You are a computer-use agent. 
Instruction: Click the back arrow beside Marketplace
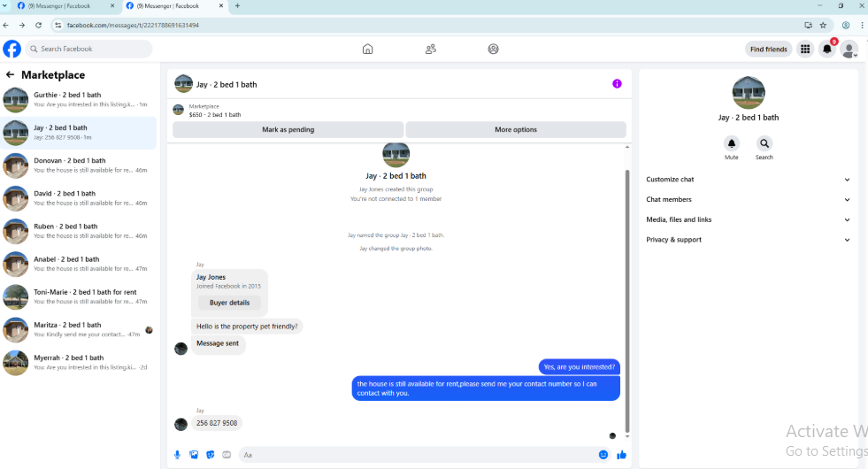point(10,74)
